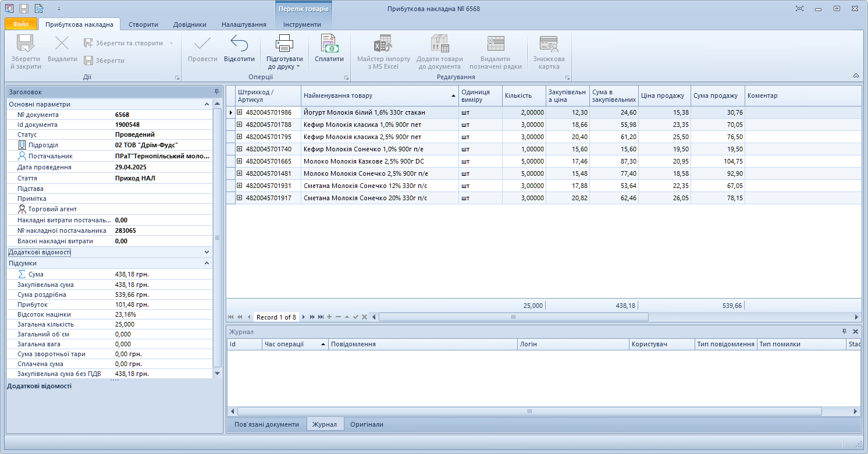Click the add record plus button
The height and width of the screenshot is (454, 868).
[329, 317]
